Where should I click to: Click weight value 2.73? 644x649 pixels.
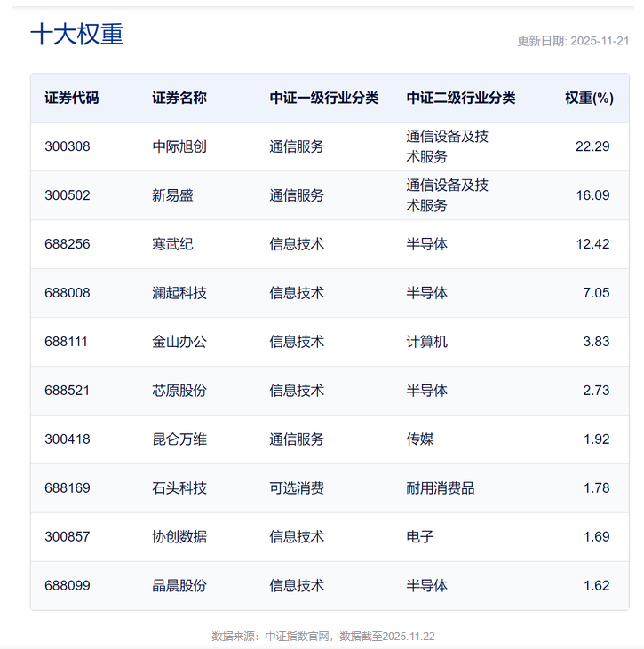[596, 391]
